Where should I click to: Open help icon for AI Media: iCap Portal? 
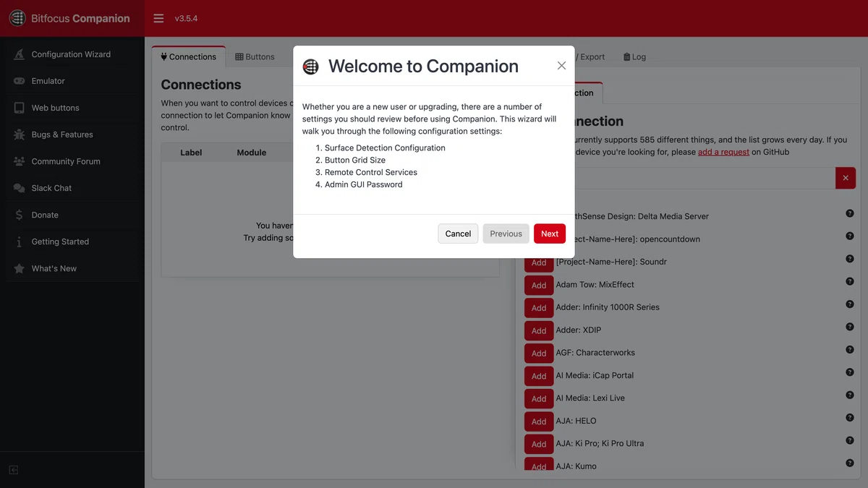click(850, 372)
